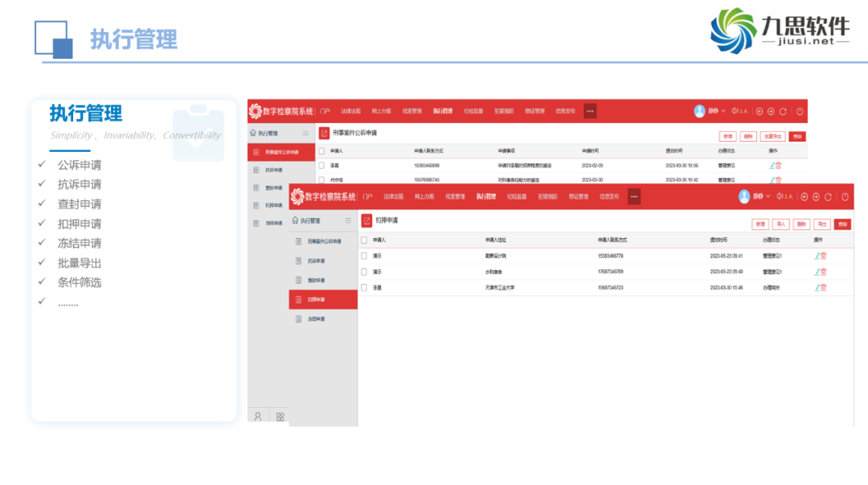Viewport: 868px width, 485px height.
Task: Click the trash icon in the 天津市工业大学 row
Action: (x=823, y=287)
